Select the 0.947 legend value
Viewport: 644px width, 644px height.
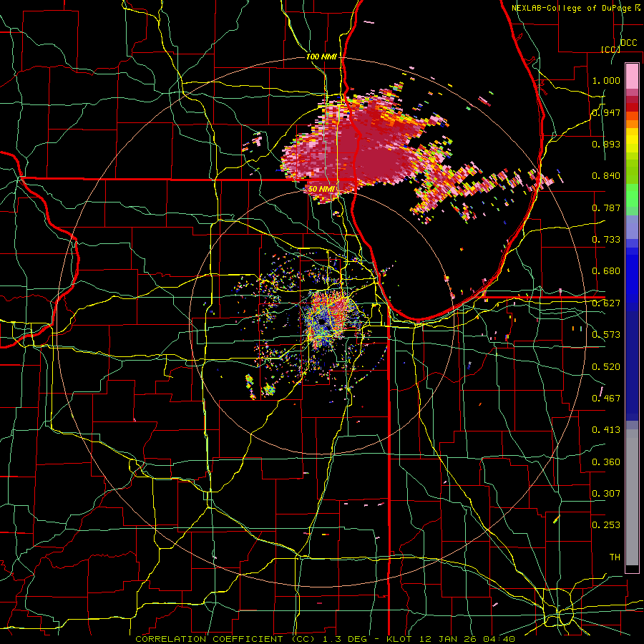(606, 112)
